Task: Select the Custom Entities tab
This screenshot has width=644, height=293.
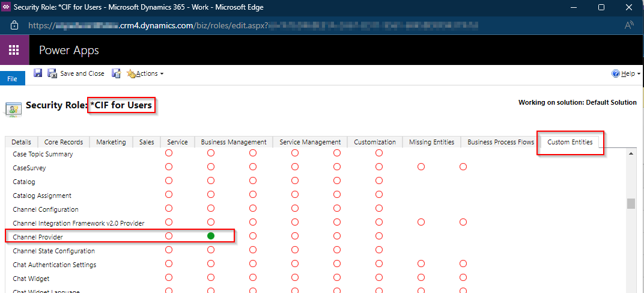Action: (570, 142)
